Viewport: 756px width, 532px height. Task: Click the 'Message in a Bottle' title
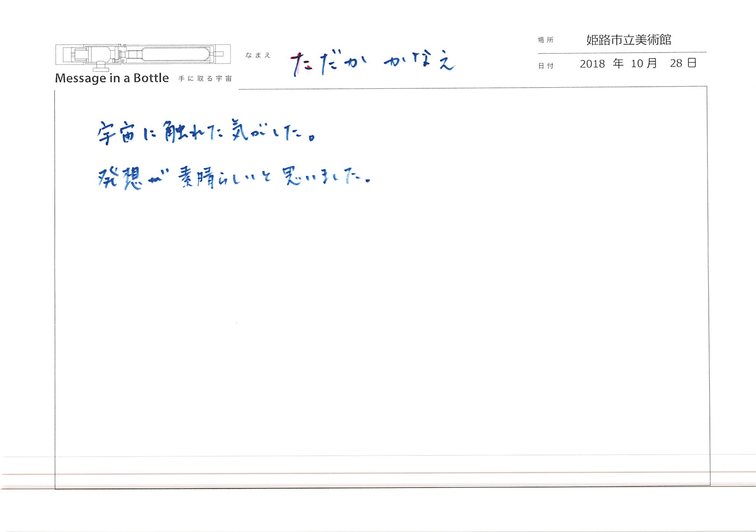[112, 78]
